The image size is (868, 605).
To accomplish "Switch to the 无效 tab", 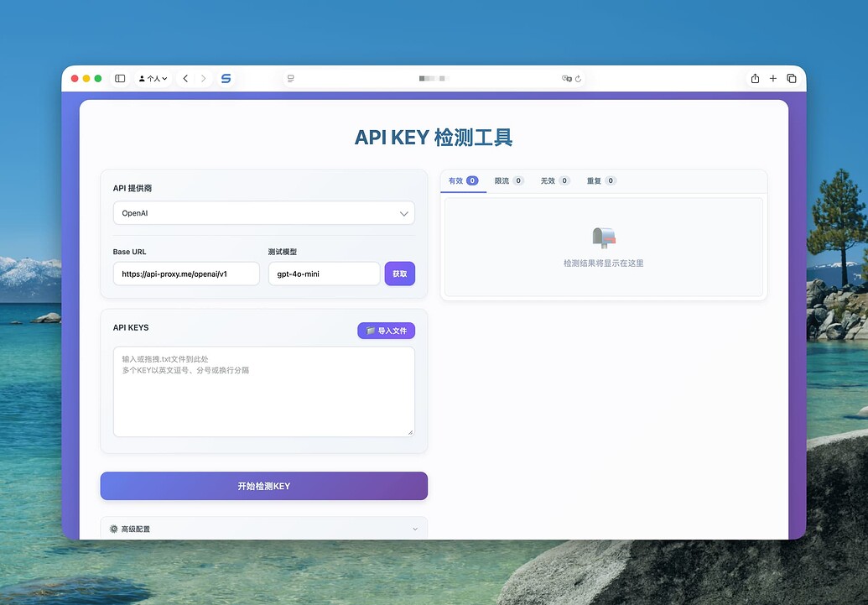I will 555,180.
